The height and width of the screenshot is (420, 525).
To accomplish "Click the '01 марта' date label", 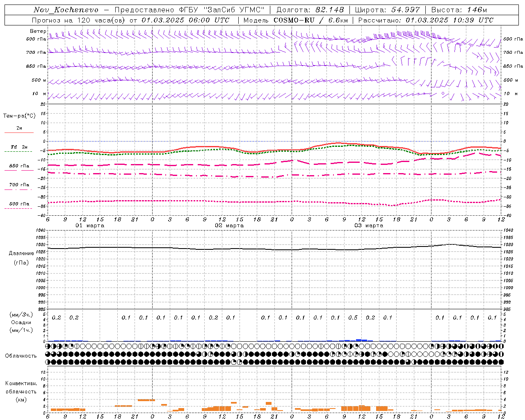I will [x=90, y=226].
